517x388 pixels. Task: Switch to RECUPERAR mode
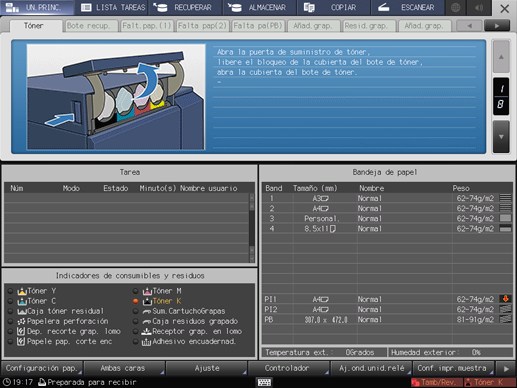(x=186, y=7)
